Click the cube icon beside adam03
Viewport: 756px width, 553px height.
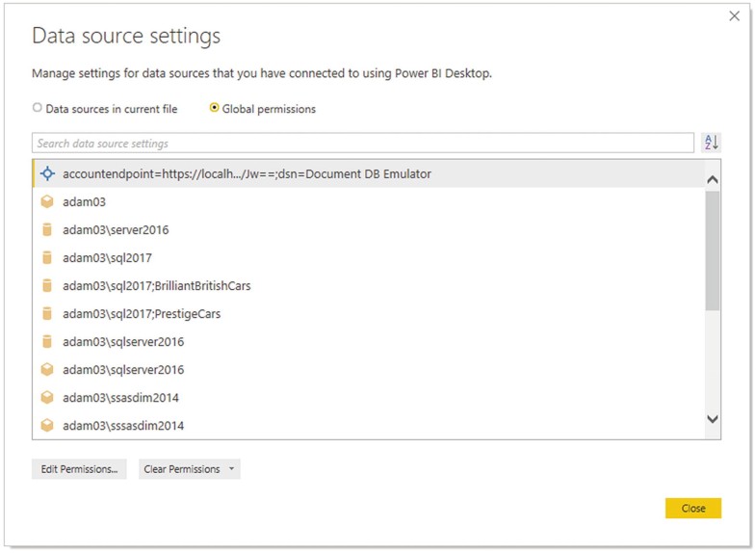tap(47, 201)
